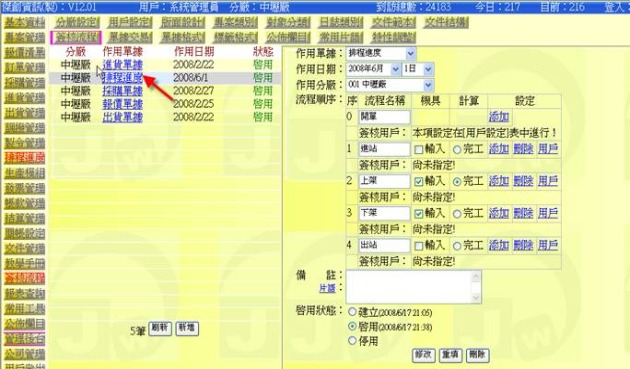This screenshot has width=630, height=369.
Task: Click 刪除 link for step 2 上架
Action: point(523,181)
